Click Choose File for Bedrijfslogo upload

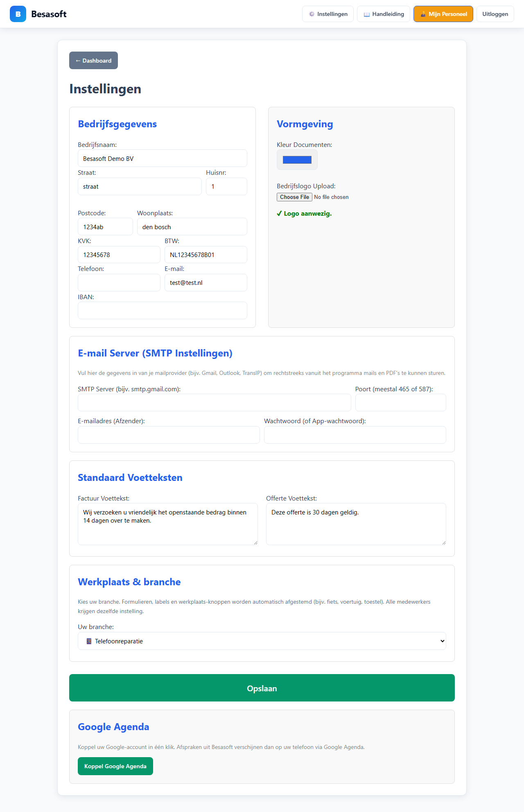click(x=294, y=197)
